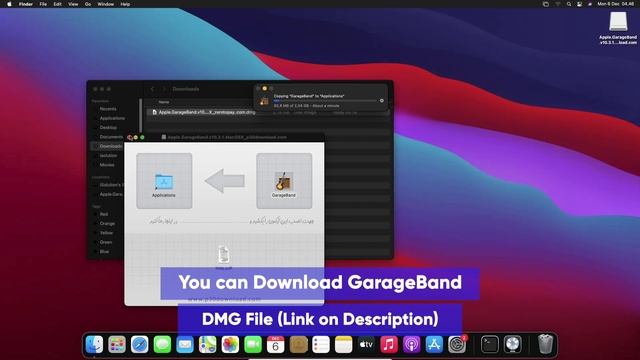Image resolution: width=640 pixels, height=360 pixels.
Task: Open Launchpad from the Dock
Action: pyautogui.click(x=117, y=344)
